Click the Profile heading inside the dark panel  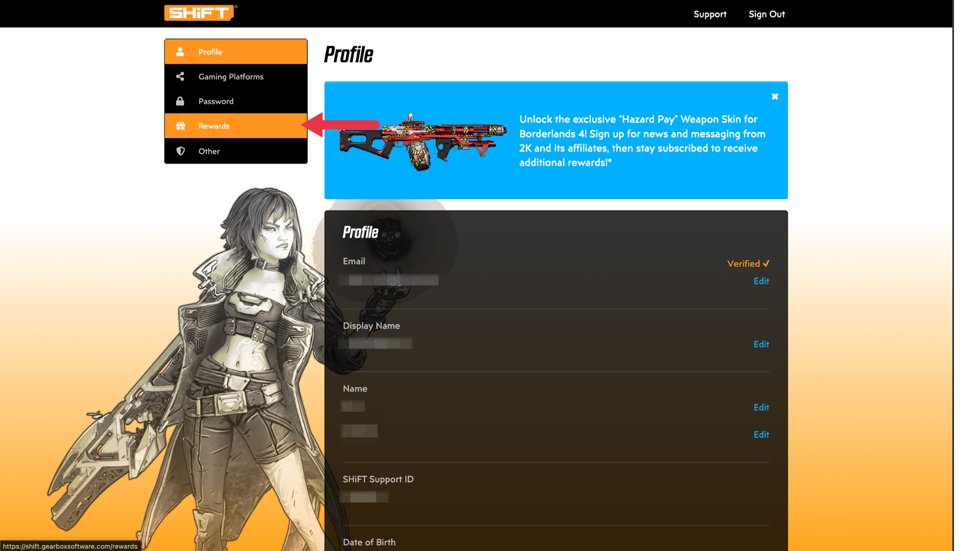pos(360,232)
